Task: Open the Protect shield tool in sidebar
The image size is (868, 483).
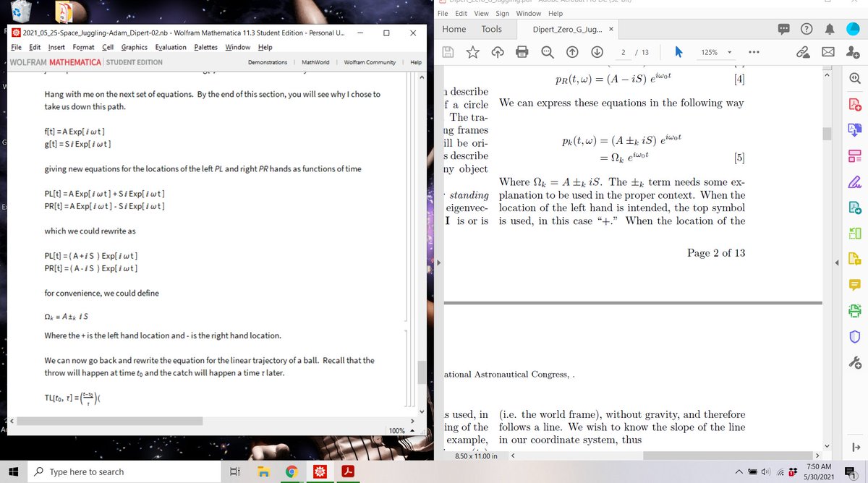Action: click(854, 338)
